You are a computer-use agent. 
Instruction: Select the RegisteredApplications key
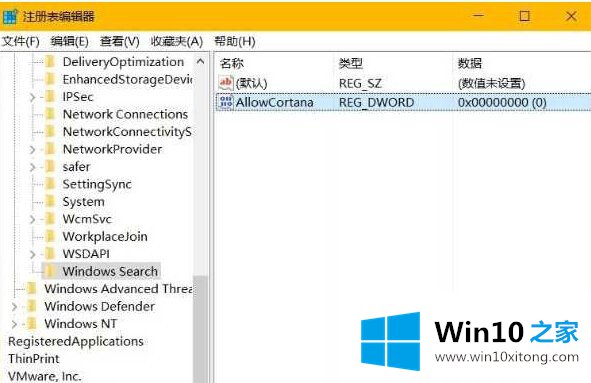[x=76, y=341]
